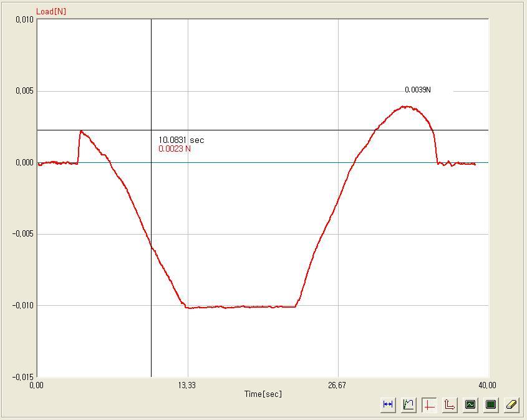The image size is (527, 420).
Task: Click the -0,010 load axis tick label
Action: tap(24, 306)
